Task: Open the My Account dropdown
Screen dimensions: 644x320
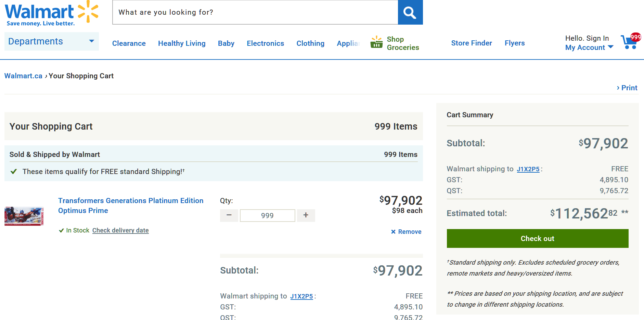Action: click(589, 48)
